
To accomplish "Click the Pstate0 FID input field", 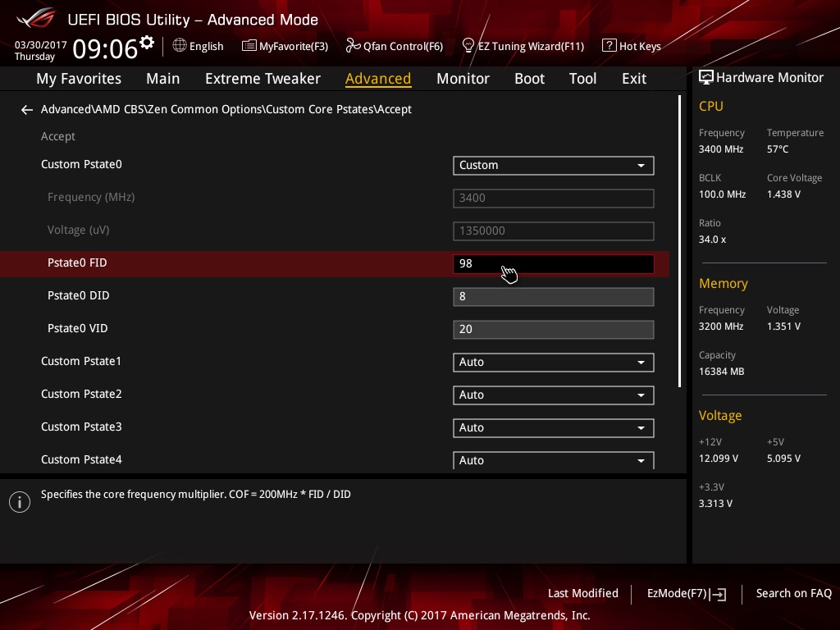I will click(x=554, y=264).
